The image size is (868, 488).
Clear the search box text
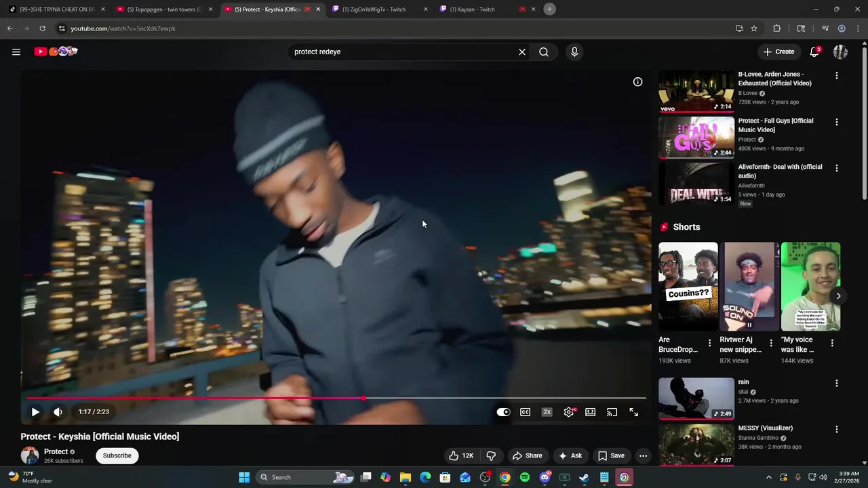522,52
